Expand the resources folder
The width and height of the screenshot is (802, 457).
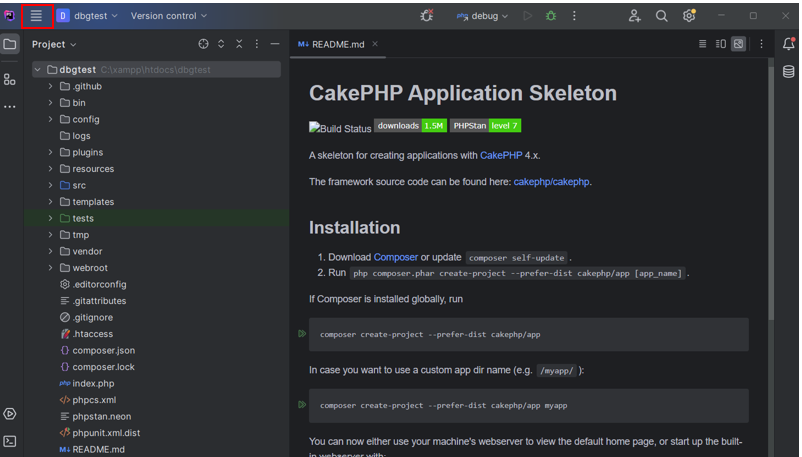(x=50, y=168)
